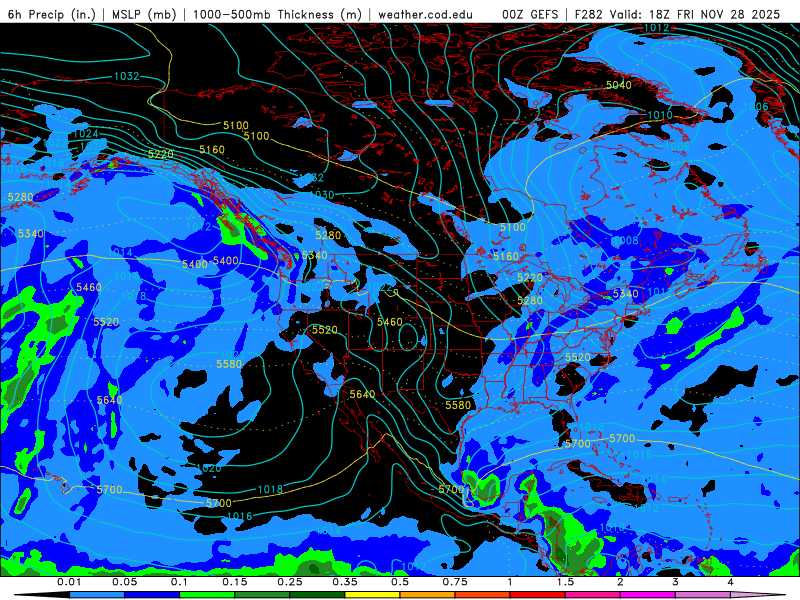The width and height of the screenshot is (800, 600).
Task: Click 'Valid: 18Z FRI NOV 28 2025' text
Action: [695, 14]
